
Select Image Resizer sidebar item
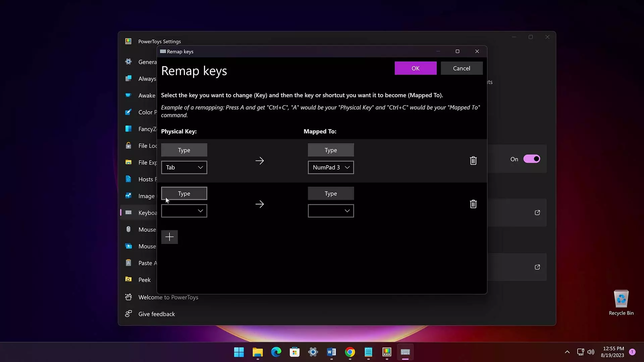coord(139,196)
